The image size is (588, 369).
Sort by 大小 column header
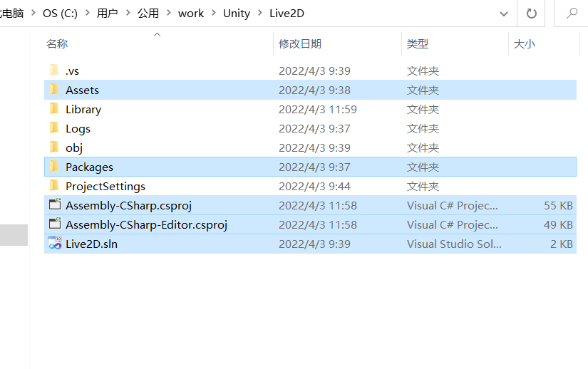tap(524, 44)
